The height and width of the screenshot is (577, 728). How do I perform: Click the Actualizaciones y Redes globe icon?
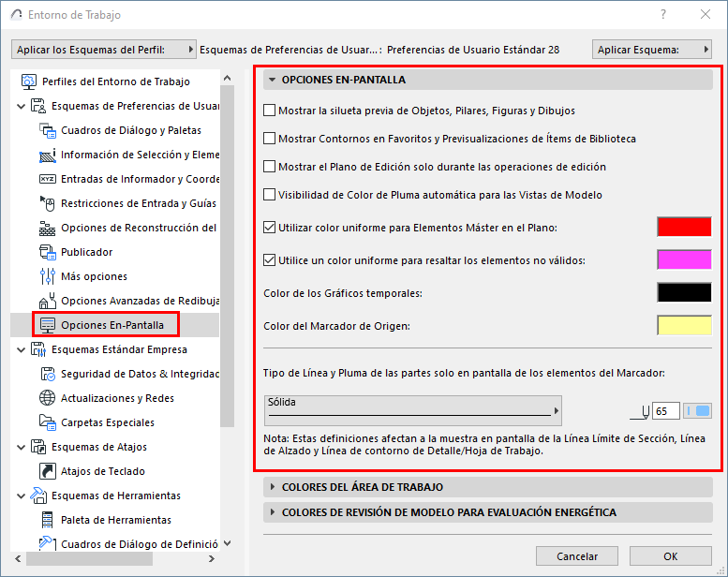tap(48, 398)
